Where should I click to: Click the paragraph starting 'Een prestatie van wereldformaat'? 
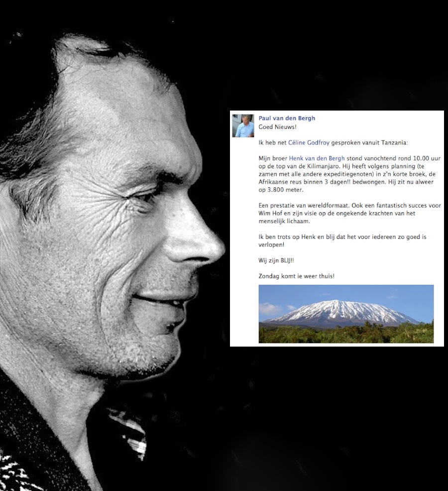tap(350, 213)
